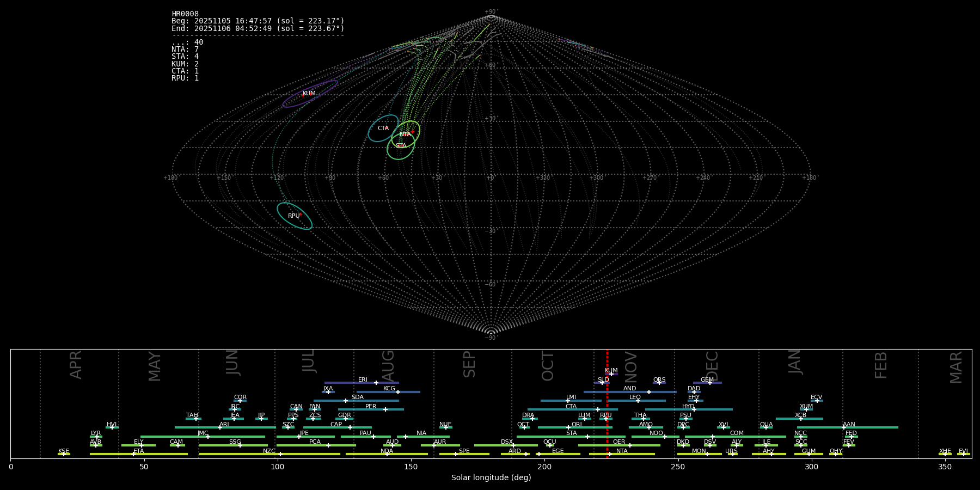Screen dimensions: 980x490
Task: Click the KUM radiant label on sky map
Action: pyautogui.click(x=309, y=94)
